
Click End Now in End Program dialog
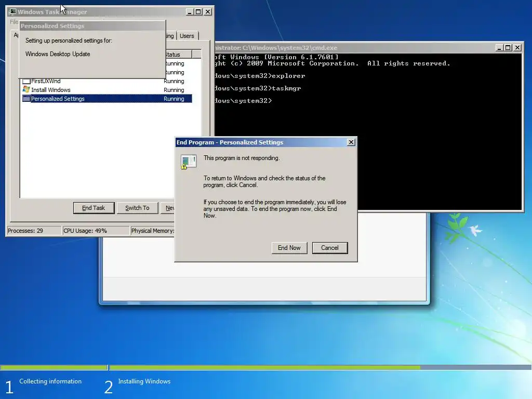click(289, 248)
